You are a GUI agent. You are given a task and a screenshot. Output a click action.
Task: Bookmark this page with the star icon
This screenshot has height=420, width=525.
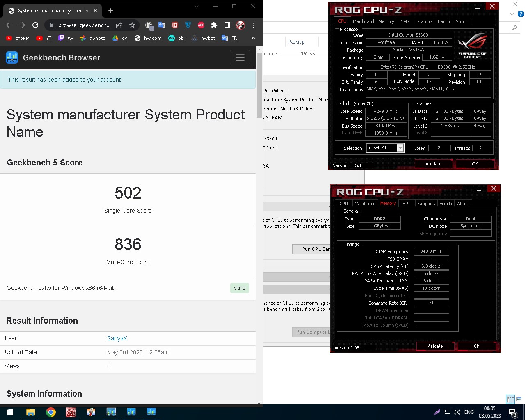(132, 25)
